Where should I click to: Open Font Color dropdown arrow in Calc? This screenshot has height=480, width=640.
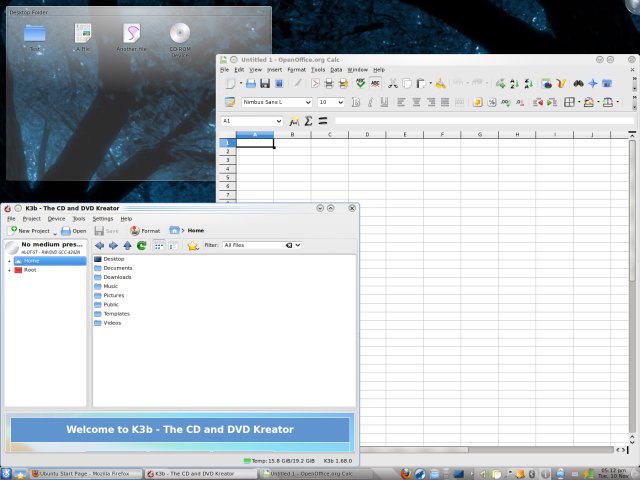pos(618,102)
